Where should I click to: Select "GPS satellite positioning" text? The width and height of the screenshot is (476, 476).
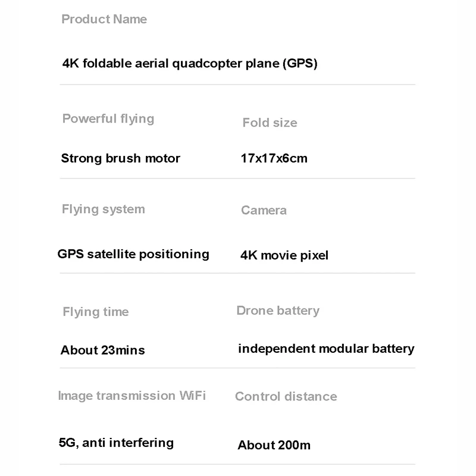tap(133, 254)
